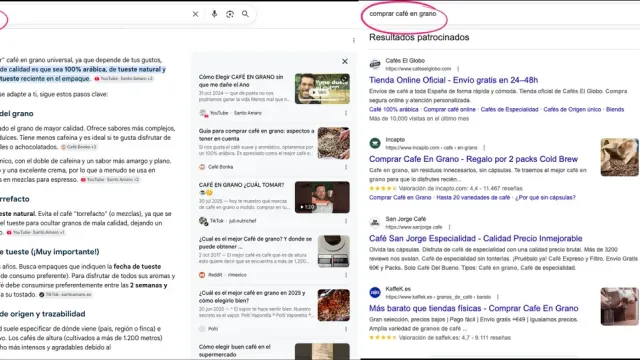This screenshot has width=640, height=360.
Task: Open KaffeK.es ad product image
Action: click(619, 306)
